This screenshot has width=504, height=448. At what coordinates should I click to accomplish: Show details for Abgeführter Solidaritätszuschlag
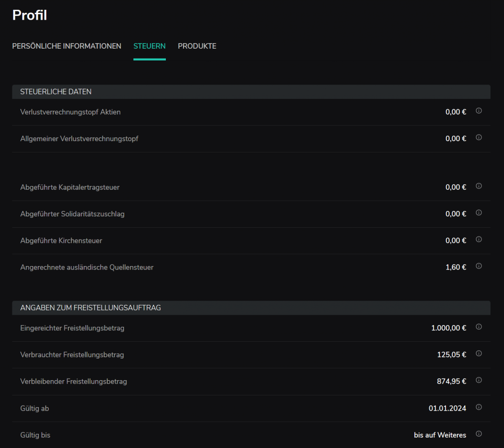(x=478, y=213)
